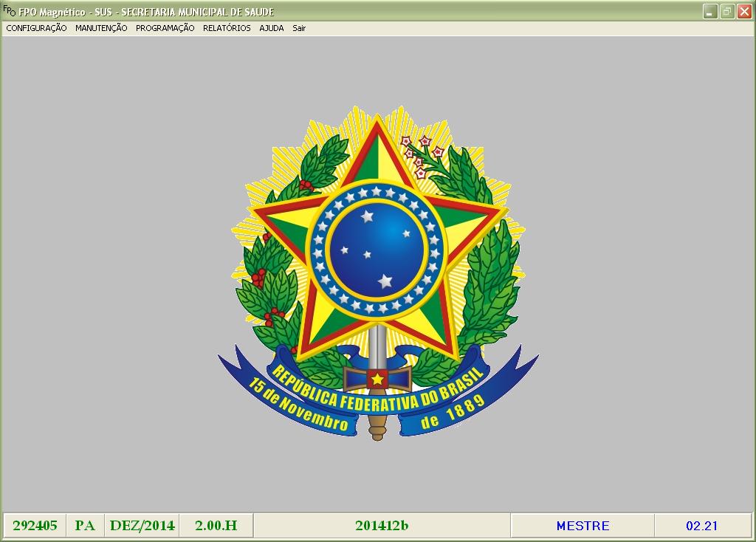This screenshot has width=756, height=542.
Task: Select the 201412b status bar field
Action: pyautogui.click(x=381, y=526)
